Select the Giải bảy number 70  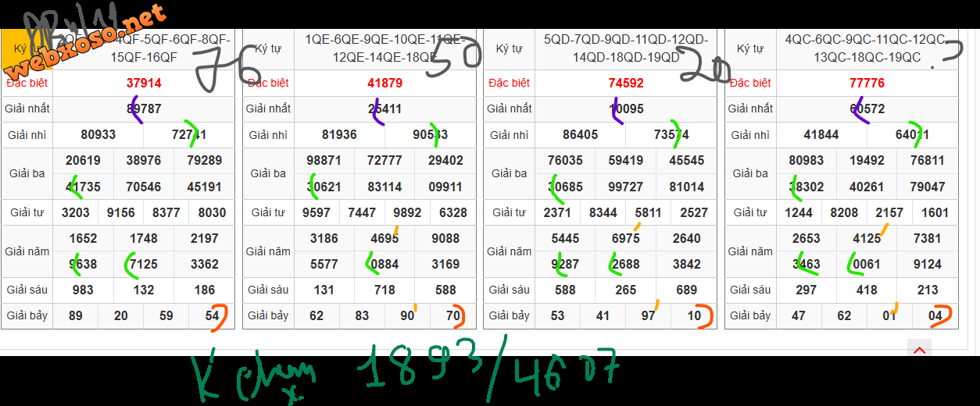coord(453,315)
